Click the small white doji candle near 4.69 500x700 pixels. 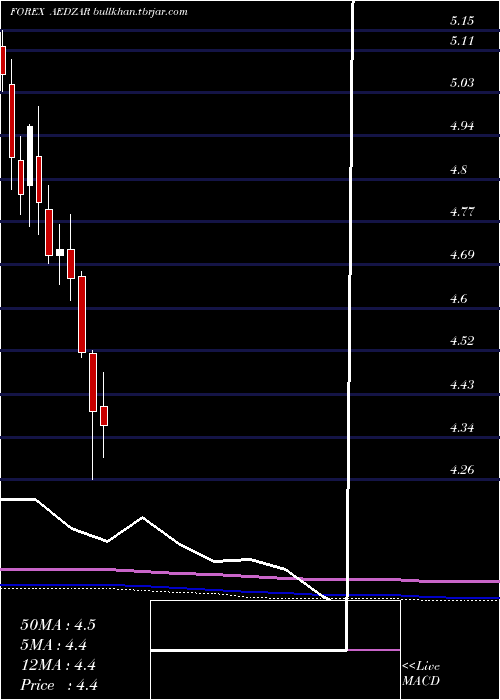59,253
